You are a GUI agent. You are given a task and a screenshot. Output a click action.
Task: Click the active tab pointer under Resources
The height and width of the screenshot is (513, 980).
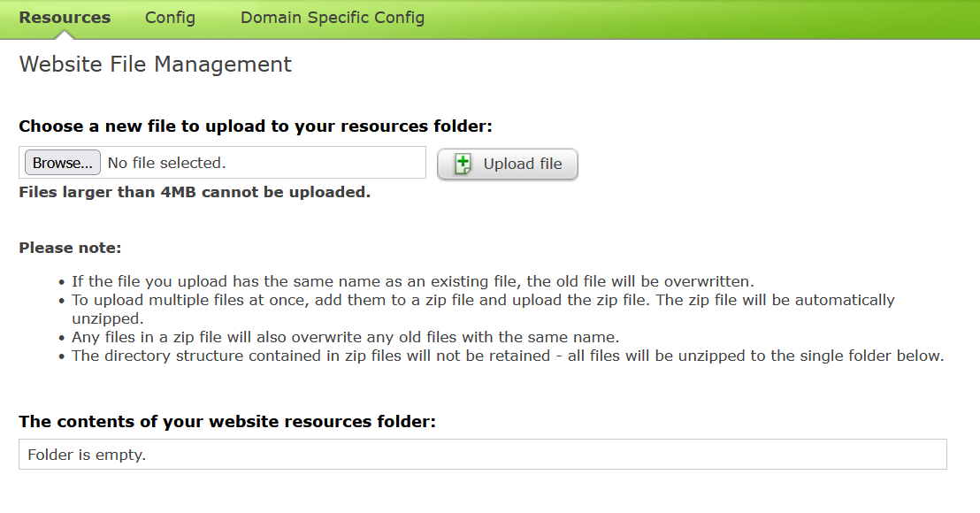65,35
